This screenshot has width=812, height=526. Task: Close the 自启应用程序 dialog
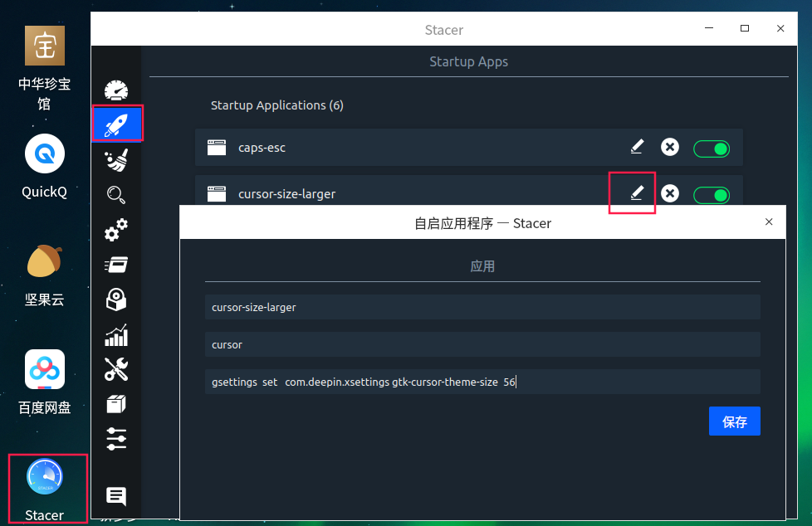[769, 222]
